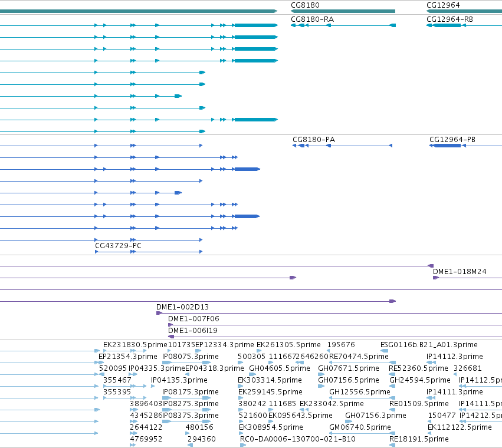502x448 pixels.
Task: Open protein CG12964-PB label
Action: coord(452,140)
